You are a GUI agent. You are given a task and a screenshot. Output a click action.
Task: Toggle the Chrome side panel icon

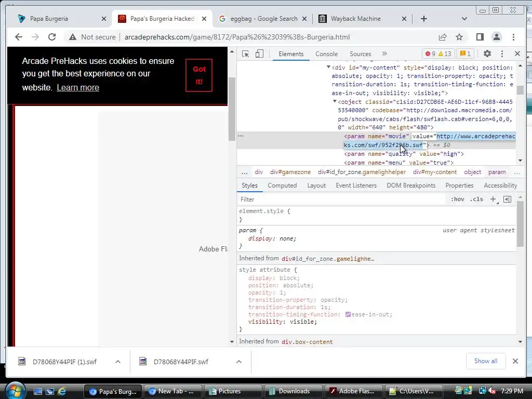[480, 37]
